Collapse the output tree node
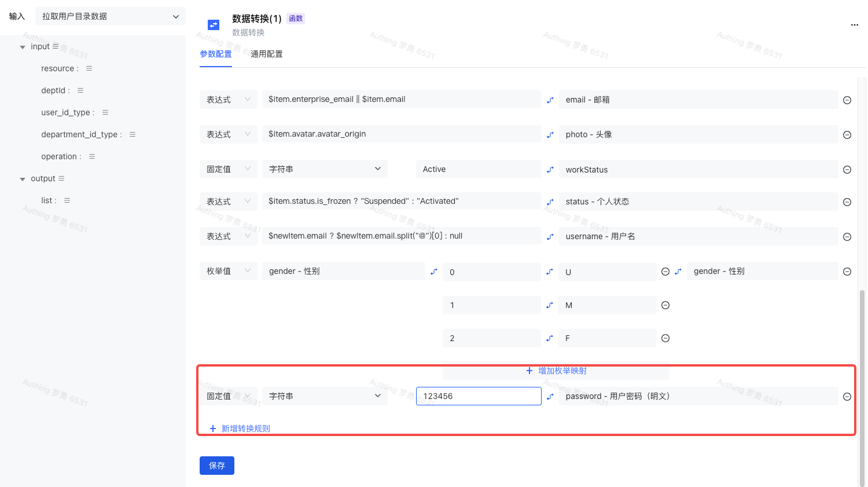This screenshot has width=868, height=487. (23, 179)
